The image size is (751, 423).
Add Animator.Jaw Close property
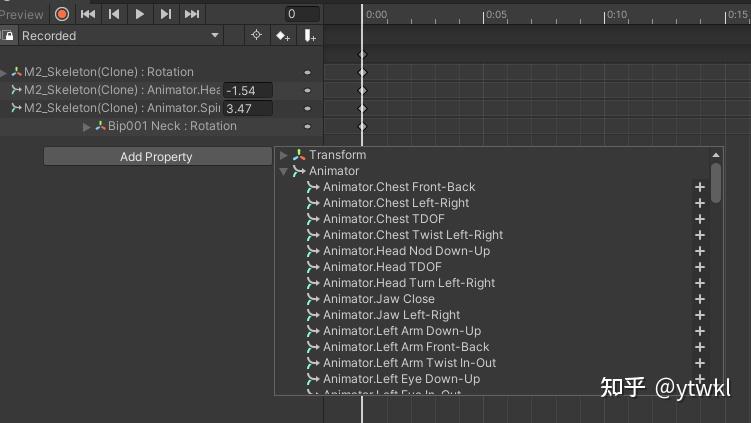click(700, 299)
